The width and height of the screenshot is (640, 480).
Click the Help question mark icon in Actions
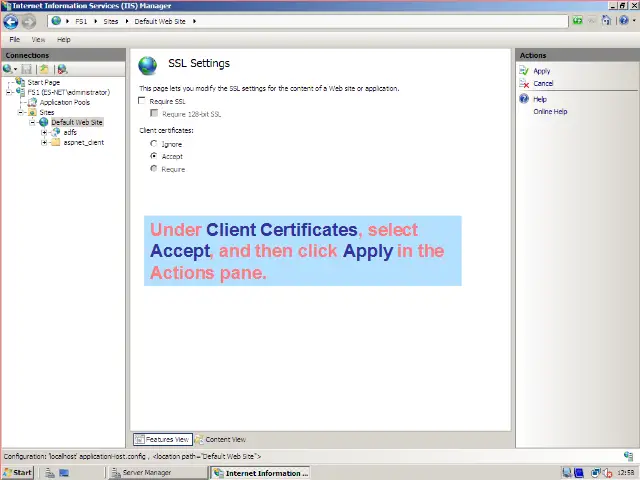point(524,99)
